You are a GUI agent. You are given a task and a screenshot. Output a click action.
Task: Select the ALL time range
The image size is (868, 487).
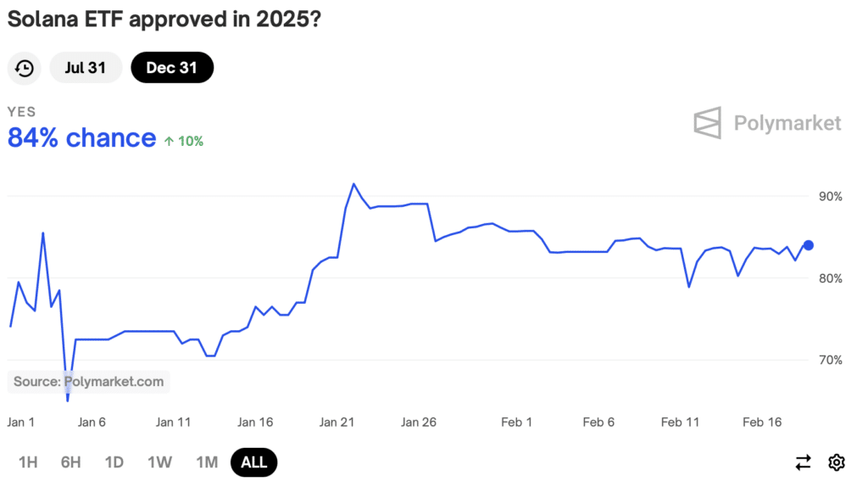254,462
